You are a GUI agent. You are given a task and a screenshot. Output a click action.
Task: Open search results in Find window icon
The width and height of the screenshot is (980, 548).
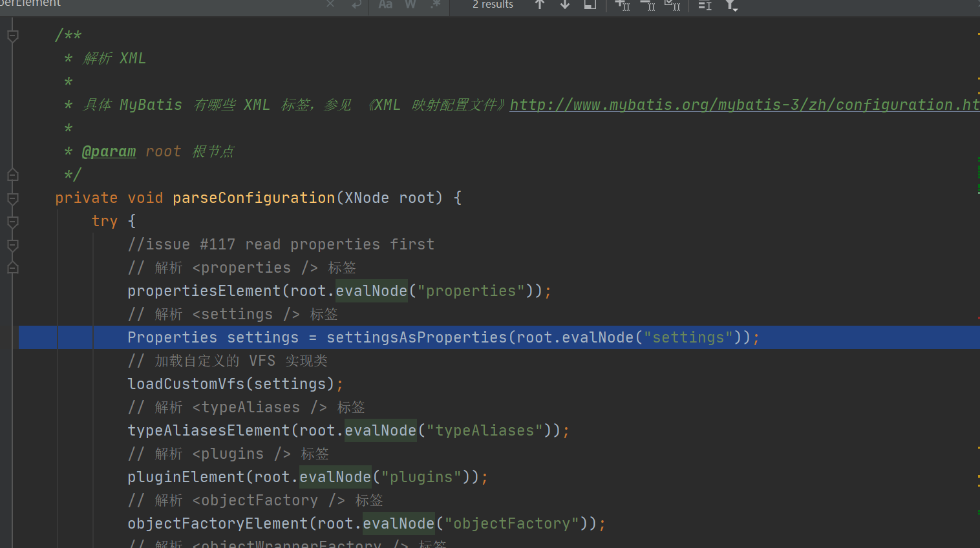coord(590,5)
